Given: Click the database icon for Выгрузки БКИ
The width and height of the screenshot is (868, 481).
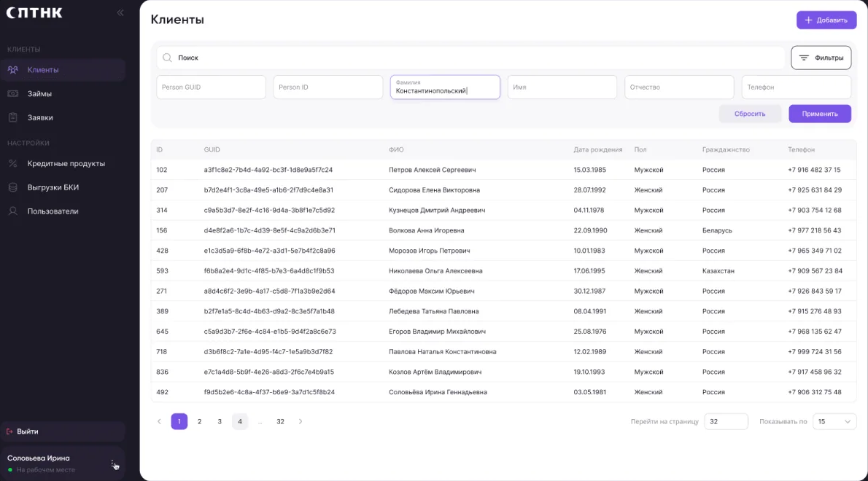Looking at the screenshot, I should click(x=12, y=187).
